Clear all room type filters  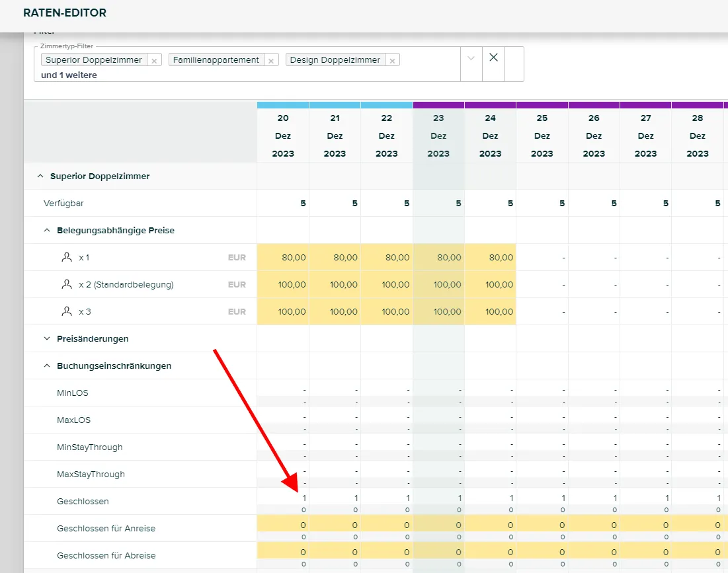pyautogui.click(x=493, y=57)
